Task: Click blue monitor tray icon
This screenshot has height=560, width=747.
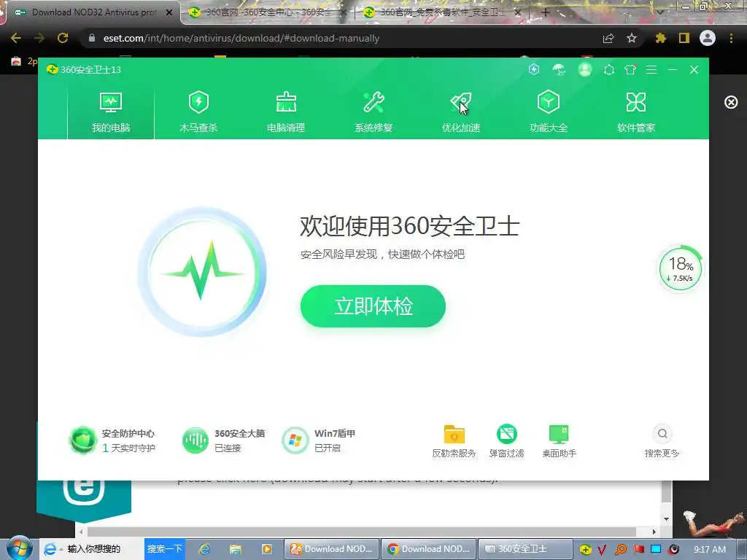Action: [656, 549]
